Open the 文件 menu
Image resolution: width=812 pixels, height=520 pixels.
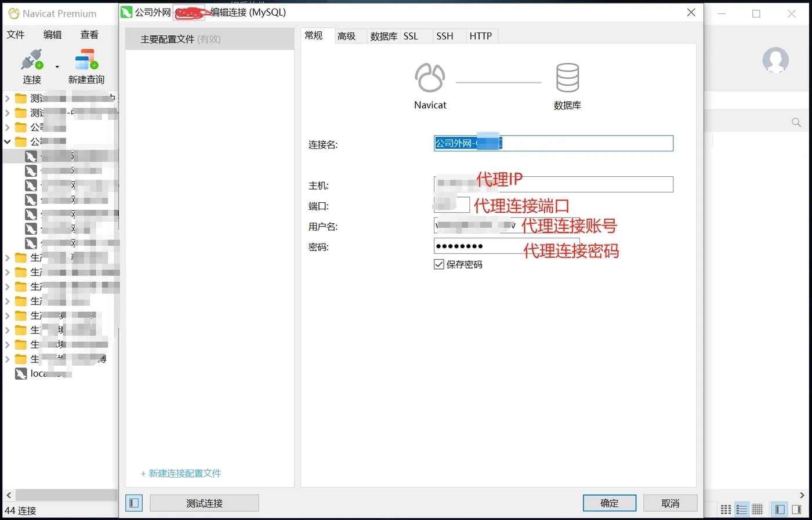pyautogui.click(x=16, y=35)
